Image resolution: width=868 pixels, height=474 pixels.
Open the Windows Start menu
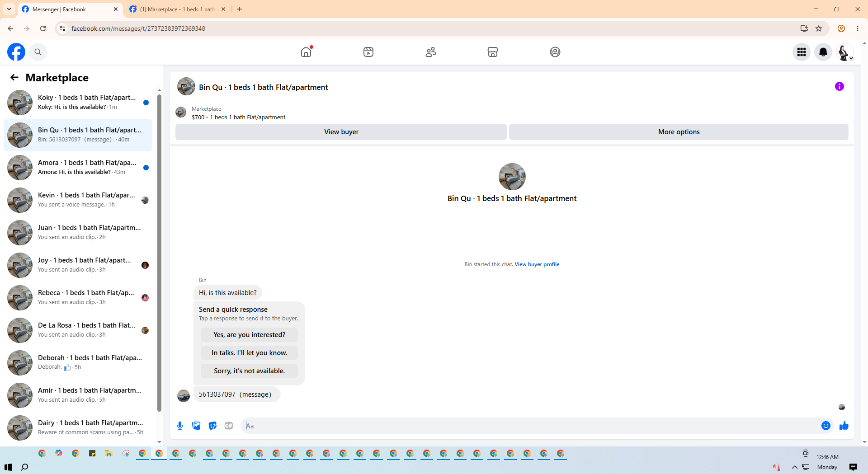click(x=8, y=467)
